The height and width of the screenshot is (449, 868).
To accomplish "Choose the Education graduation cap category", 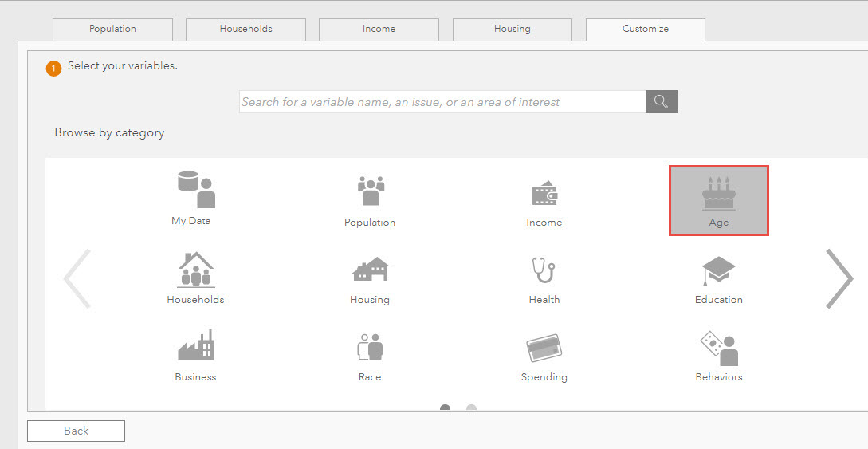I will coord(718,279).
